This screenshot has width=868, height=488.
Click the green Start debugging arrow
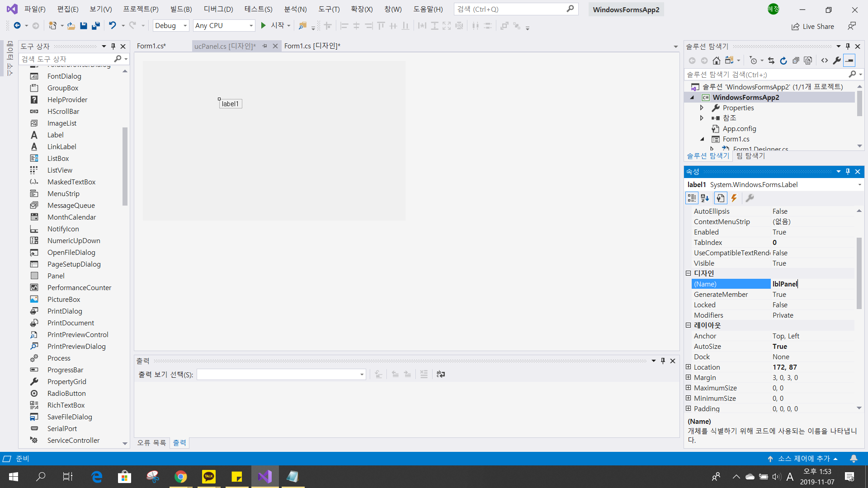click(263, 26)
